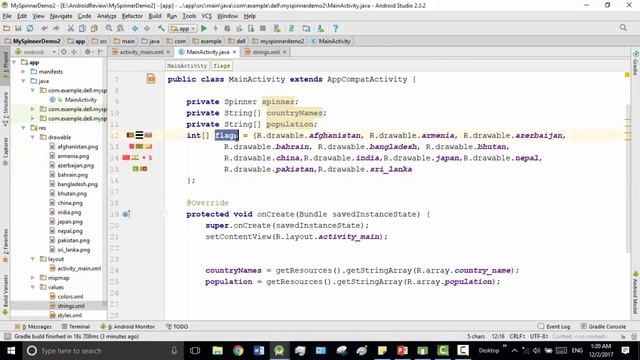Click the Apply Changes lightning icon

216,29
